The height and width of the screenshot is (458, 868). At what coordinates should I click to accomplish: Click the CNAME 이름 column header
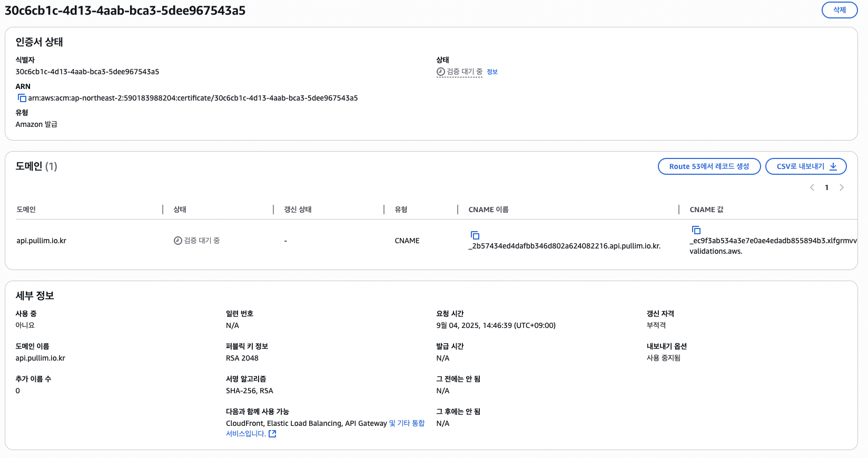pos(488,210)
